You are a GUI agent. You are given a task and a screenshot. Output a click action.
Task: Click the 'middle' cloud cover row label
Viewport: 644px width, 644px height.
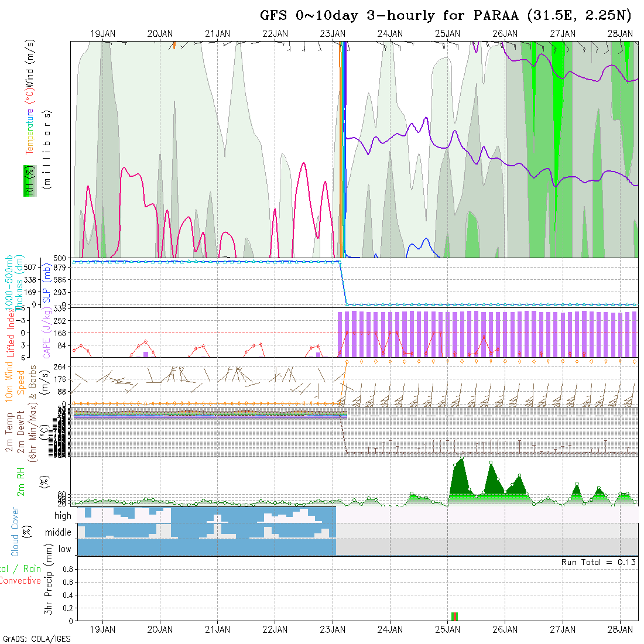[x=58, y=532]
